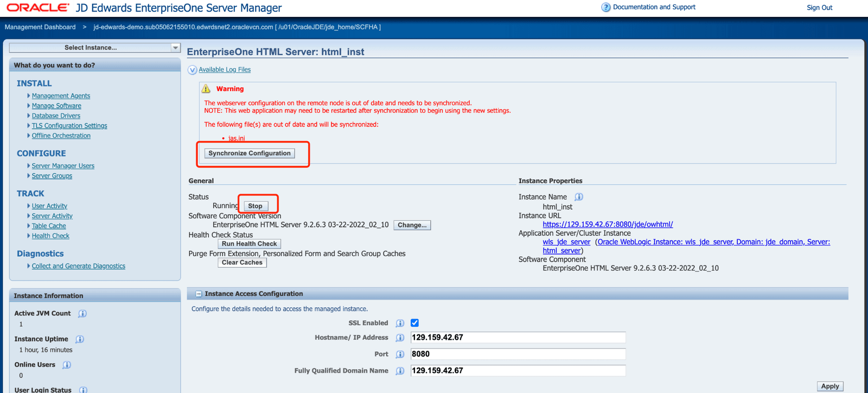Click the arrow beside Collect and Generate Diagnostics

coord(29,266)
